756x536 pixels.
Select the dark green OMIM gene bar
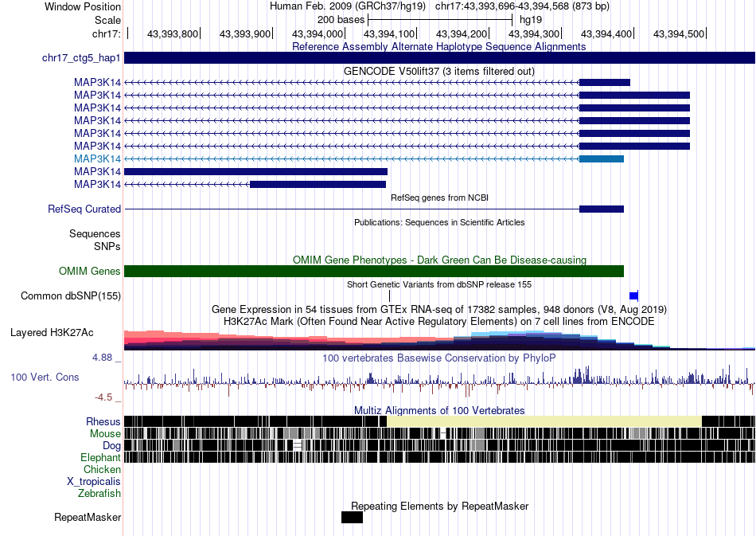[374, 271]
